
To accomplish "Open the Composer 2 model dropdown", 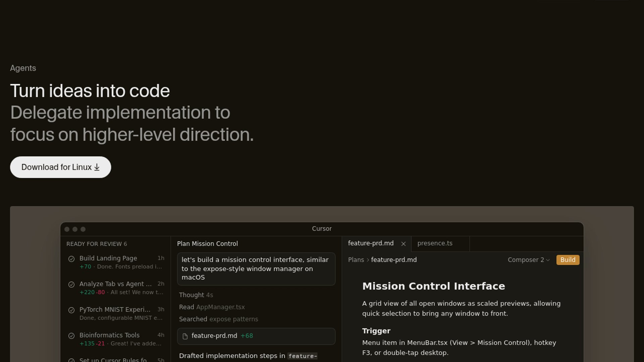I will (x=528, y=260).
